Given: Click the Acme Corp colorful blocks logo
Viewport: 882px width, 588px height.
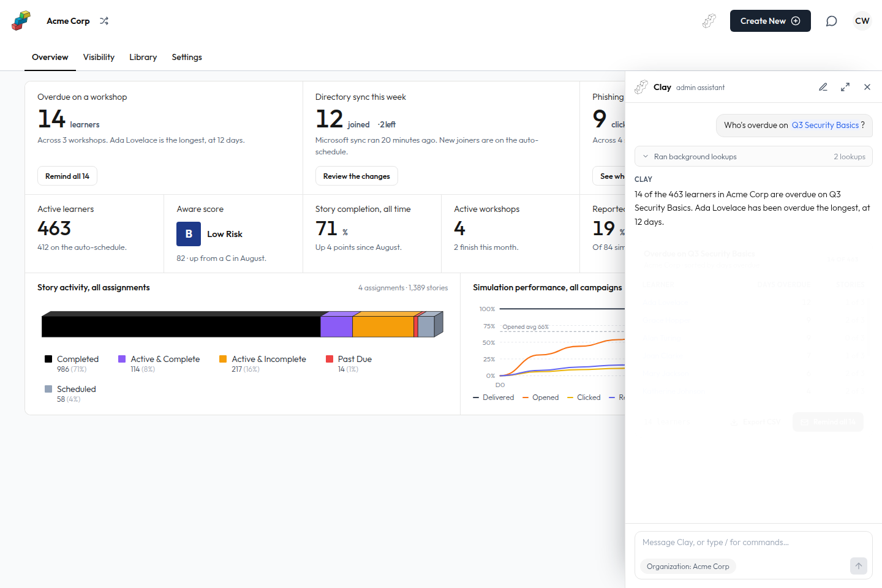Looking at the screenshot, I should pyautogui.click(x=21, y=21).
